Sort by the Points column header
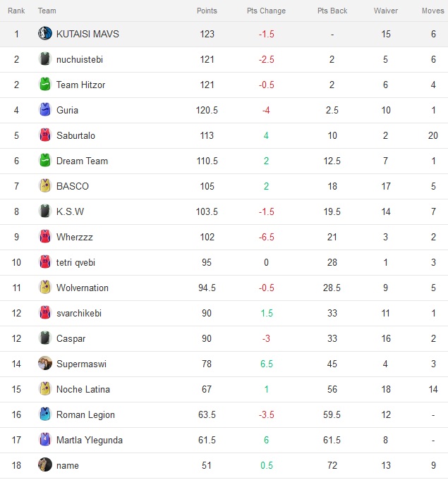Image resolution: width=448 pixels, height=480 pixels. [207, 11]
